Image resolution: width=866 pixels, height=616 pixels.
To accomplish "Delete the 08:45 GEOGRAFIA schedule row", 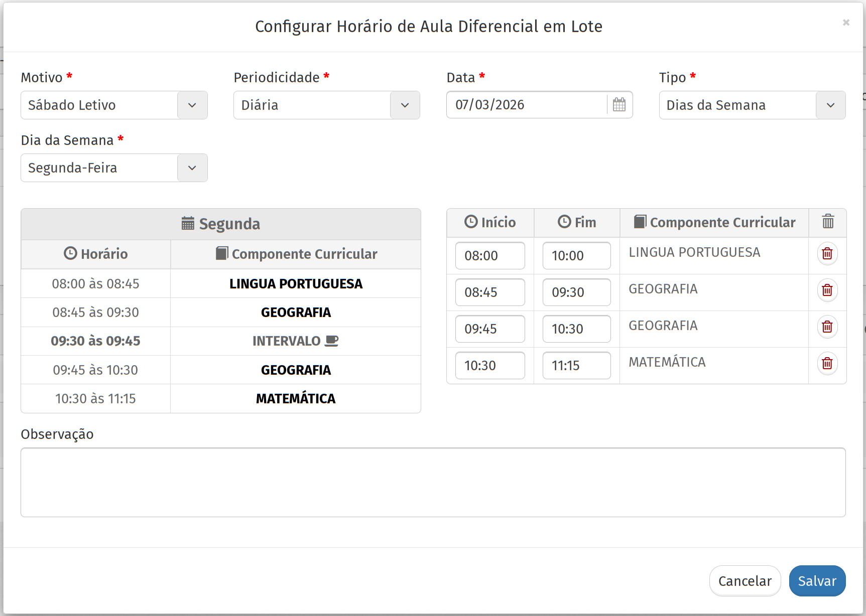I will point(827,290).
